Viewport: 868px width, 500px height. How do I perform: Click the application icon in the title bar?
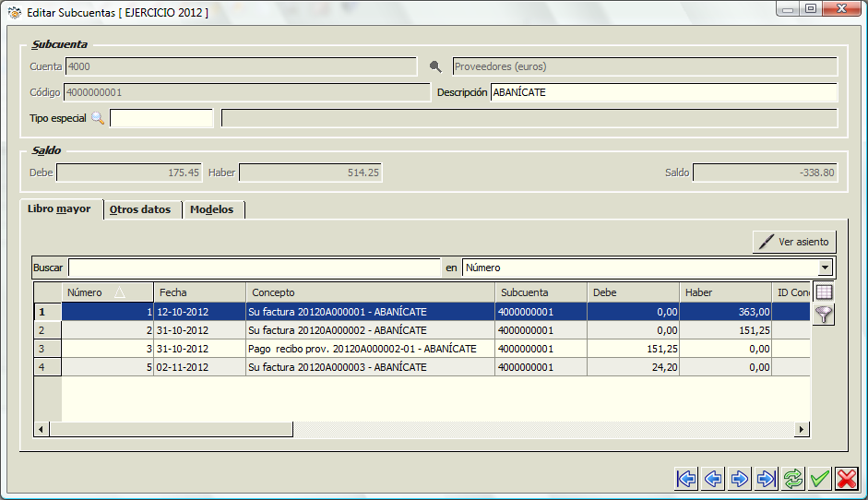pyautogui.click(x=15, y=12)
